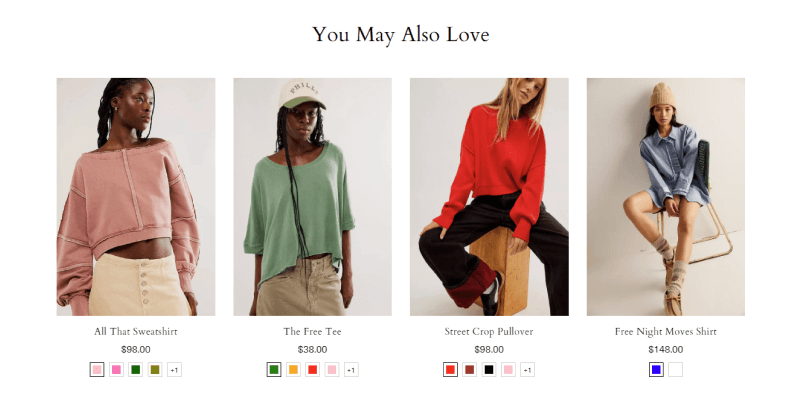Viewport: 801px width, 401px height.
Task: View the Free Night Moves Shirt photo
Action: (666, 197)
